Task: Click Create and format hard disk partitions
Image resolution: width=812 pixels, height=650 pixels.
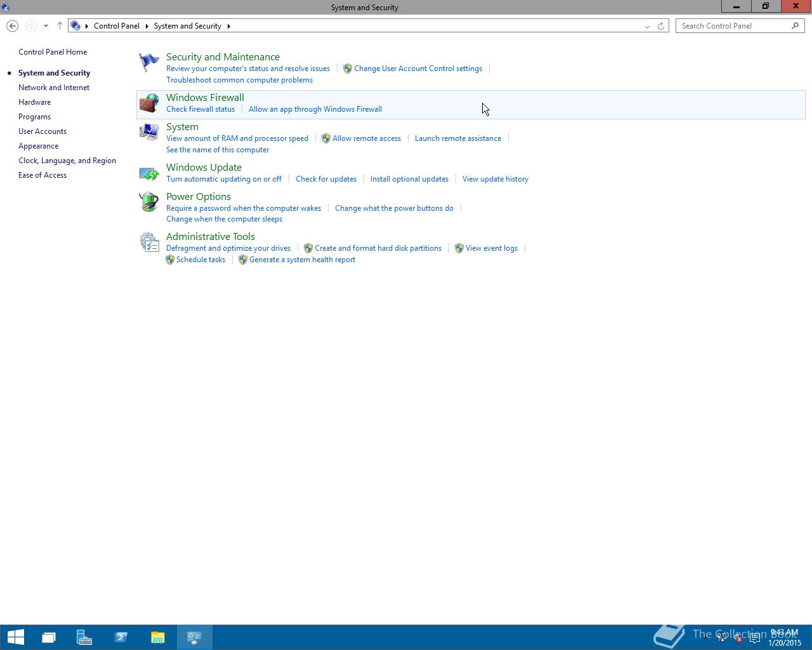Action: point(378,248)
